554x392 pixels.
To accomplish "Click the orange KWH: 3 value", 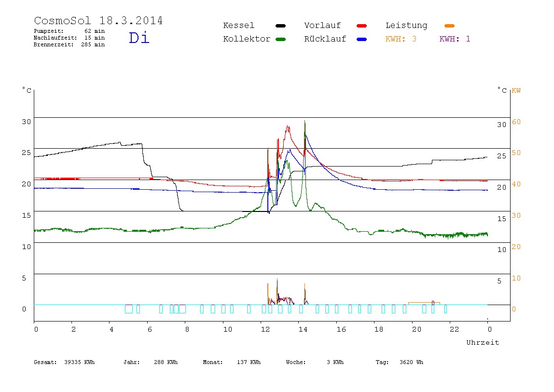I will [x=401, y=39].
